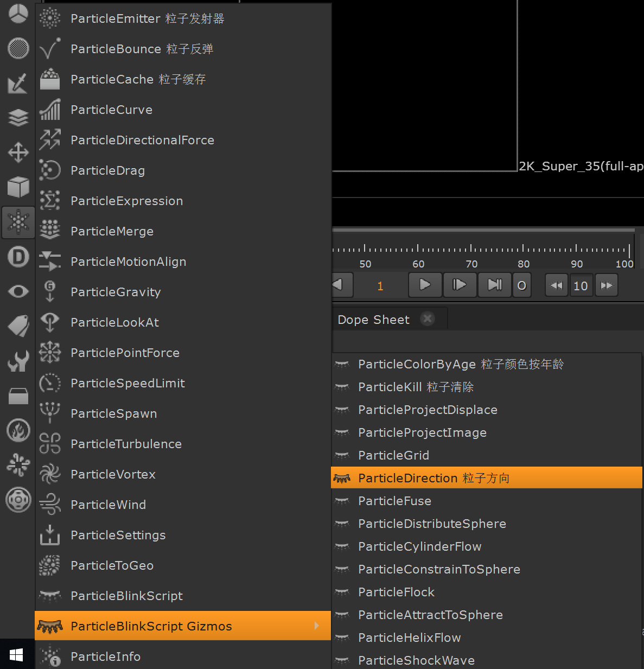Image resolution: width=644 pixels, height=669 pixels.
Task: Create a ParticleEmitter node
Action: tap(183, 18)
